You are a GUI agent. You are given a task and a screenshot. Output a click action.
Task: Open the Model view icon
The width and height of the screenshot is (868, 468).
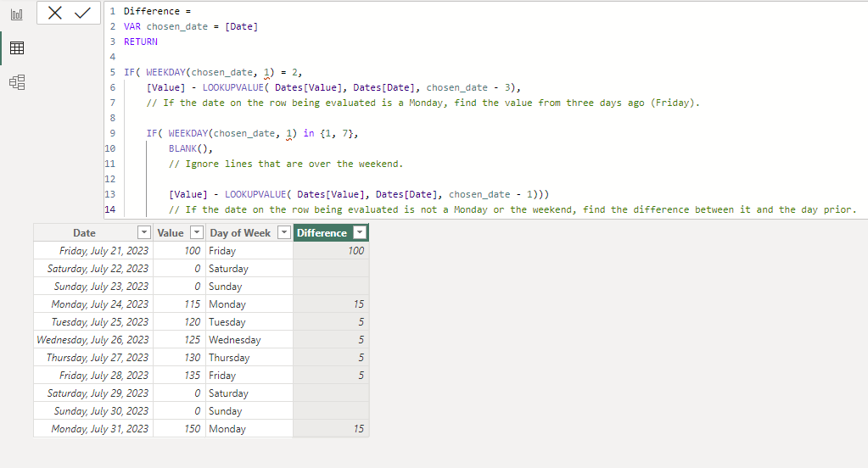point(17,82)
